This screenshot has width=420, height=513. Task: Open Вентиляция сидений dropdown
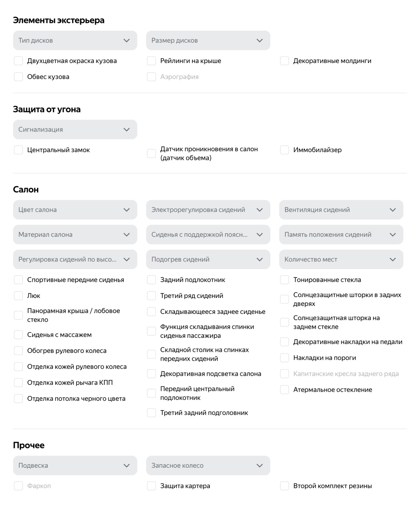[341, 210]
